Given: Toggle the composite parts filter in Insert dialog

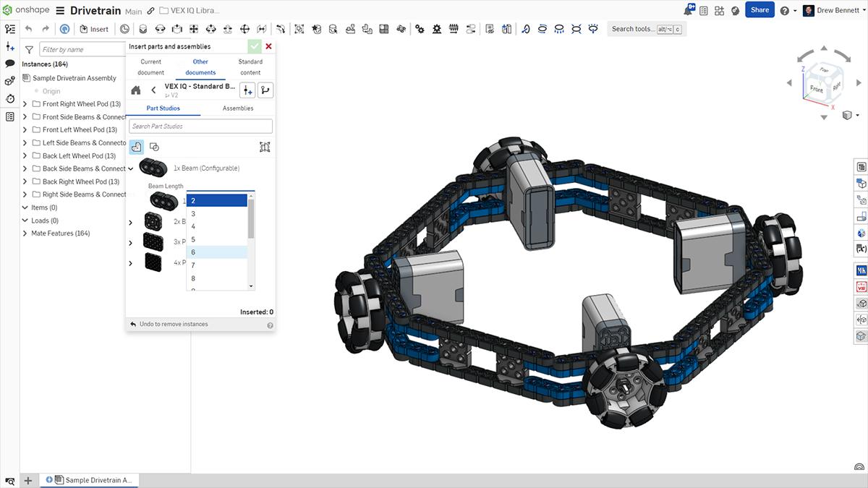Looking at the screenshot, I should (153, 147).
